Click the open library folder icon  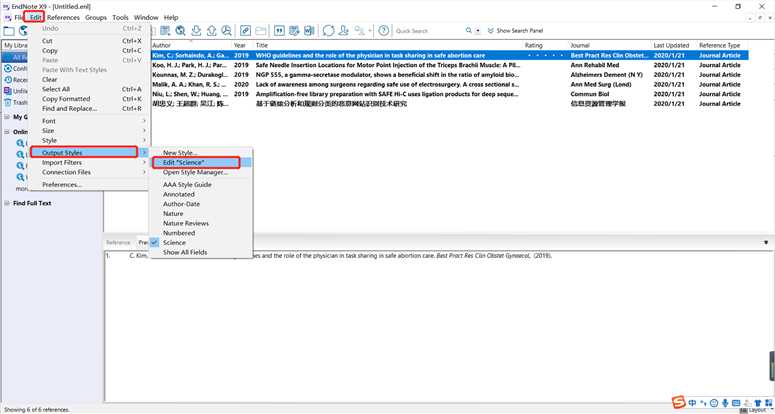click(9, 31)
